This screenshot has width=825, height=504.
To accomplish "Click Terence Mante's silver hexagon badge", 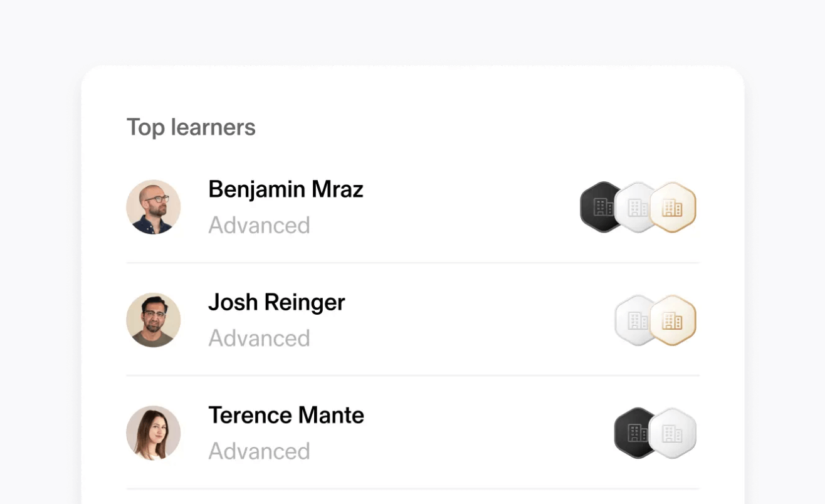I will [x=673, y=433].
